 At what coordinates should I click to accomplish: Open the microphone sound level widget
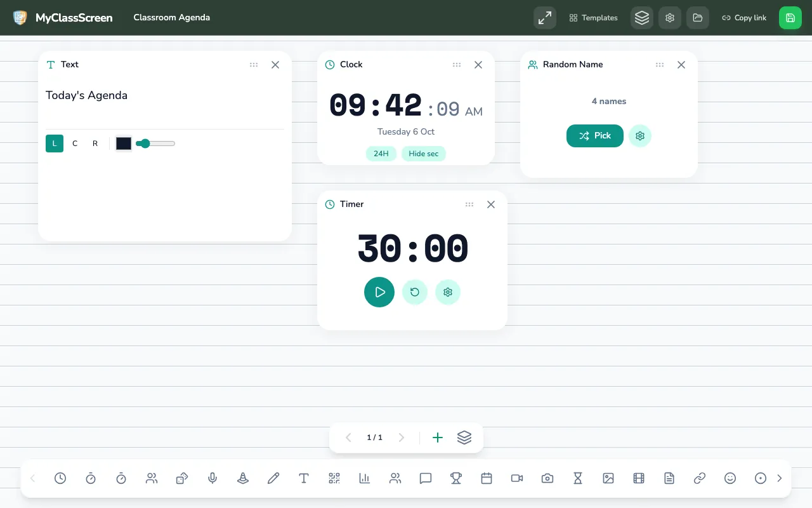(x=213, y=478)
